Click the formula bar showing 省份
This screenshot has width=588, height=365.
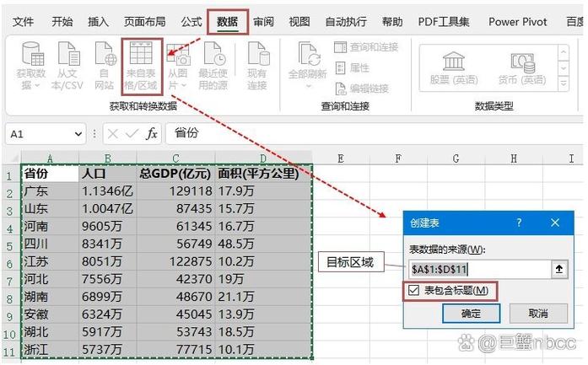coord(373,133)
